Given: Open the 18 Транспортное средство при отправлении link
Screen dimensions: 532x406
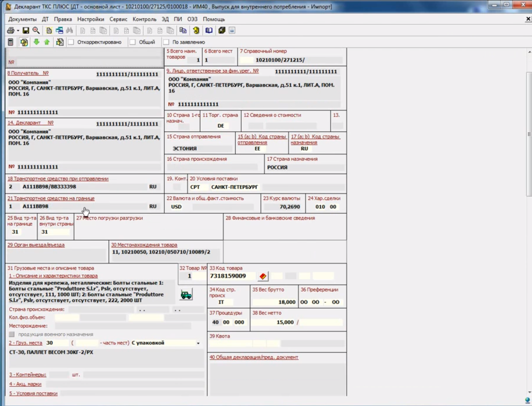Looking at the screenshot, I should [58, 179].
